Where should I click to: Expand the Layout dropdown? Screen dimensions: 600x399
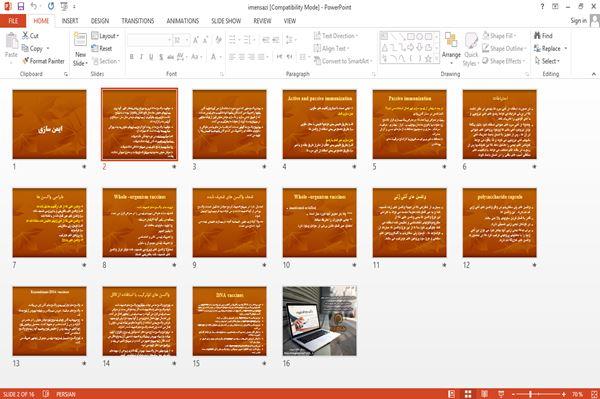(105, 36)
